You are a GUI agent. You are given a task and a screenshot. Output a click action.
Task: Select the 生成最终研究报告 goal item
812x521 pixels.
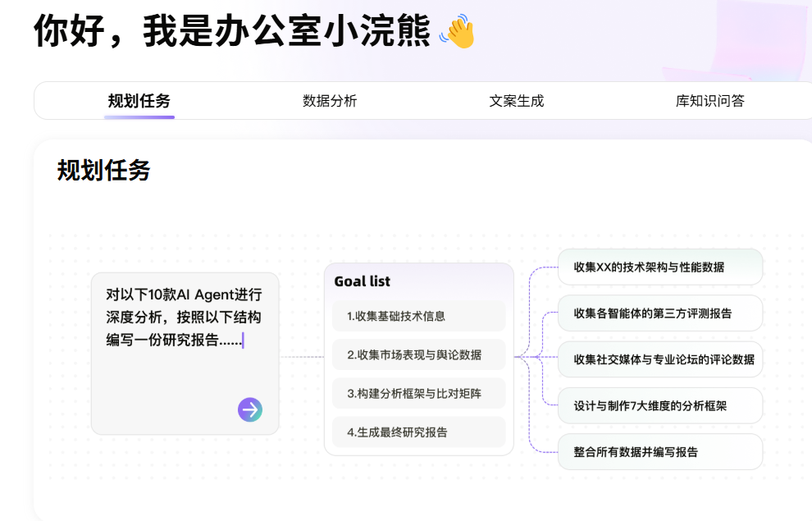[x=418, y=432]
